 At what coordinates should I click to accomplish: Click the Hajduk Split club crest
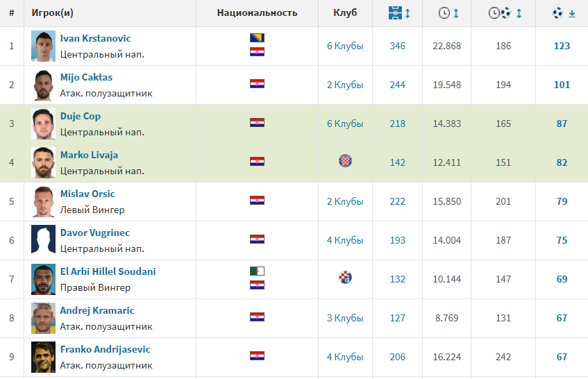coord(345,161)
